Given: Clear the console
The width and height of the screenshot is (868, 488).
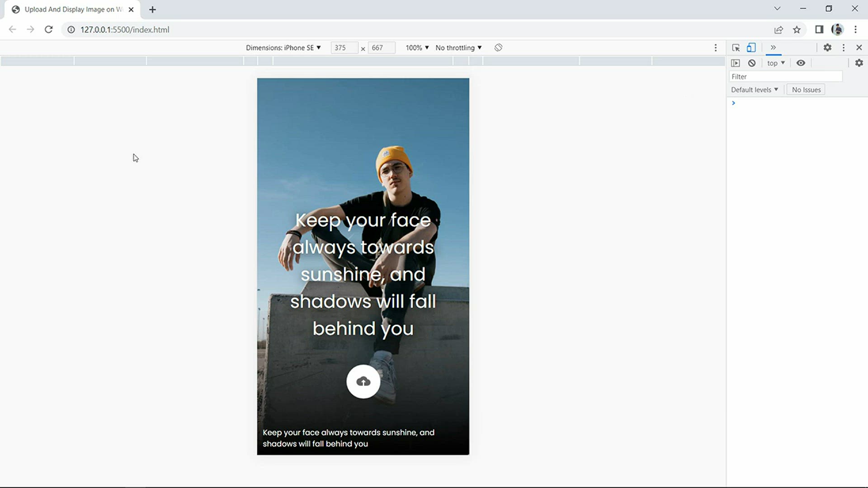Looking at the screenshot, I should click(752, 63).
